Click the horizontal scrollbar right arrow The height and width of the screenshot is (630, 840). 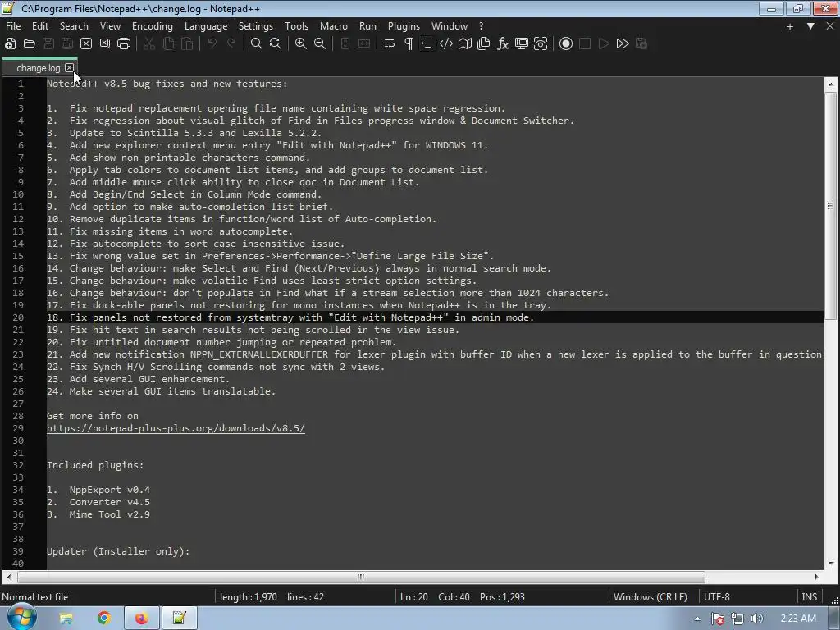pyautogui.click(x=816, y=577)
